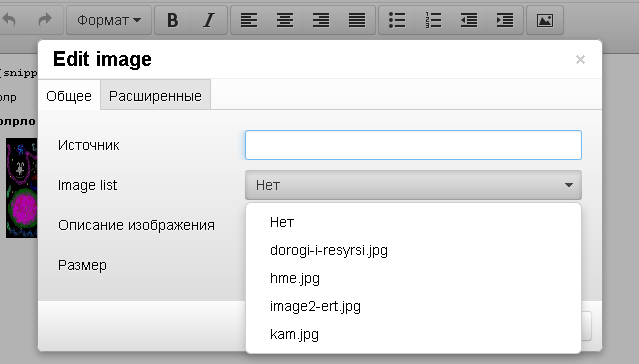
Task: Choose image2-ert.jpg from the list
Action: point(413,306)
